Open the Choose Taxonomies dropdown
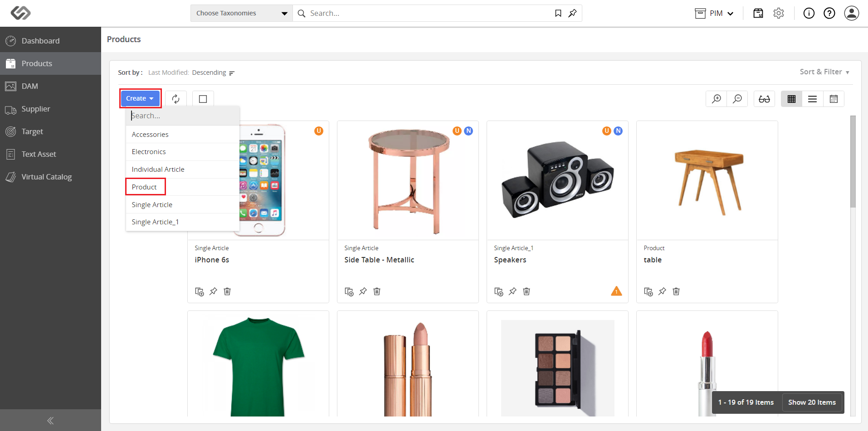 pyautogui.click(x=242, y=13)
